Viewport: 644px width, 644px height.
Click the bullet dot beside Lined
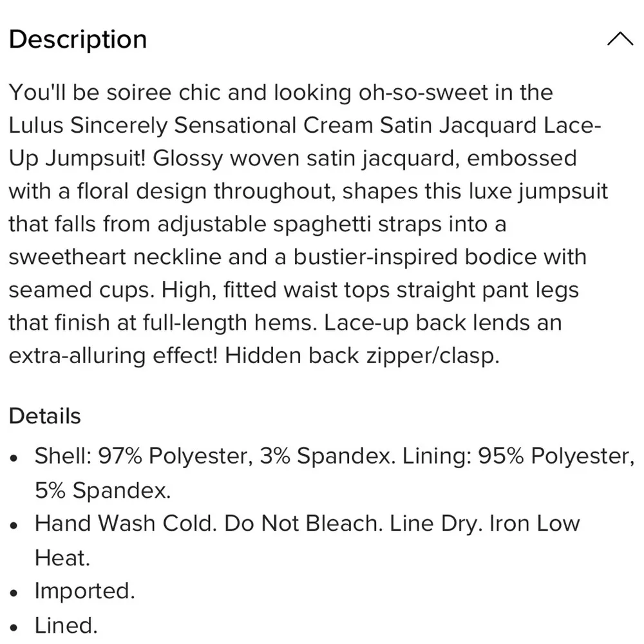[14, 627]
